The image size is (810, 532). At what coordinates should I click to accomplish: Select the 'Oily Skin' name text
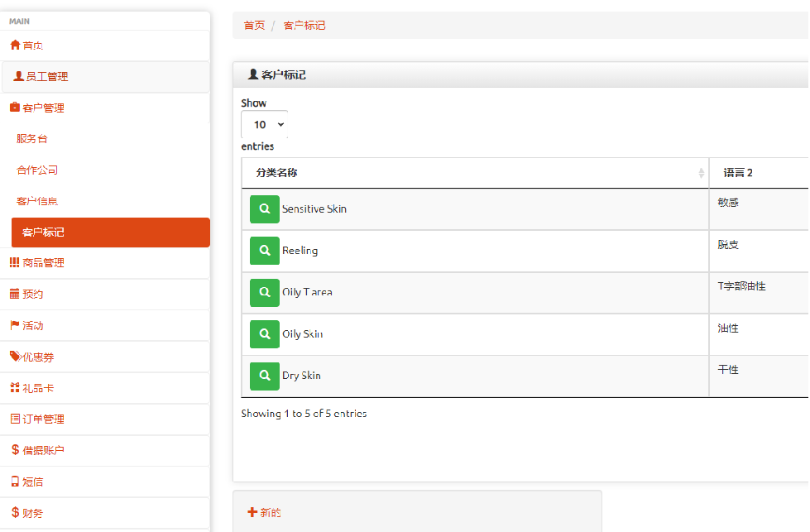click(302, 334)
